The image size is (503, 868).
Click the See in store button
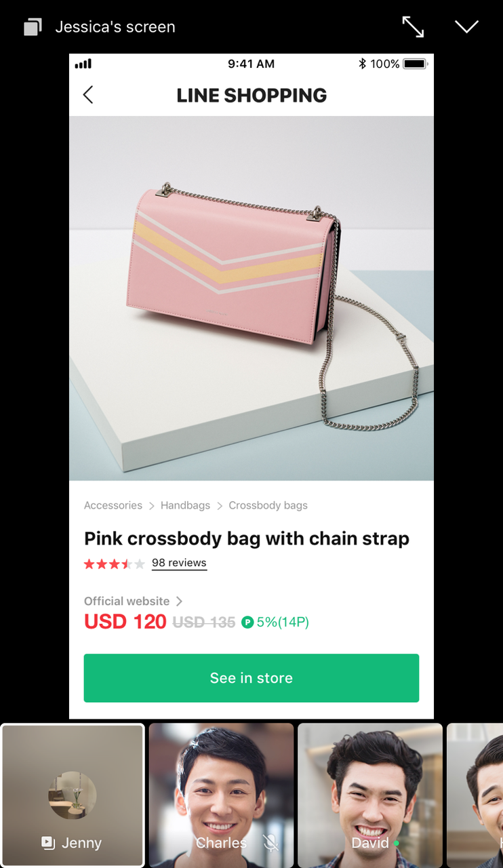(251, 678)
